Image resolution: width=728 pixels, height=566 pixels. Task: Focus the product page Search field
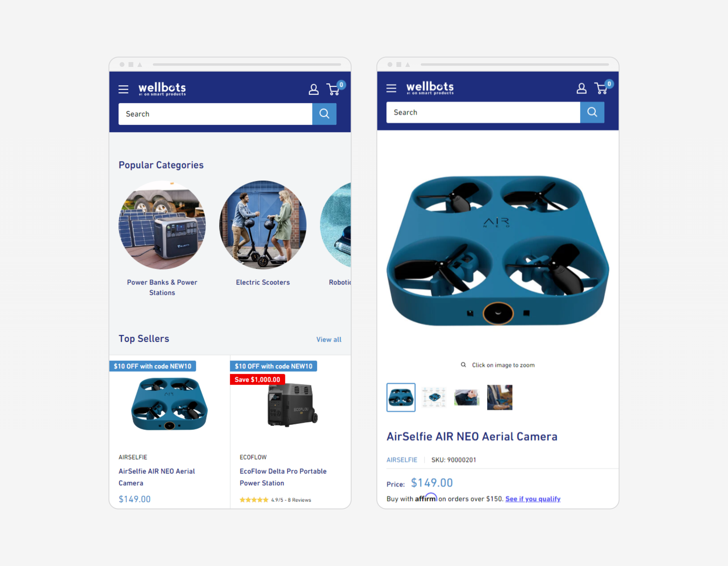[x=483, y=112]
